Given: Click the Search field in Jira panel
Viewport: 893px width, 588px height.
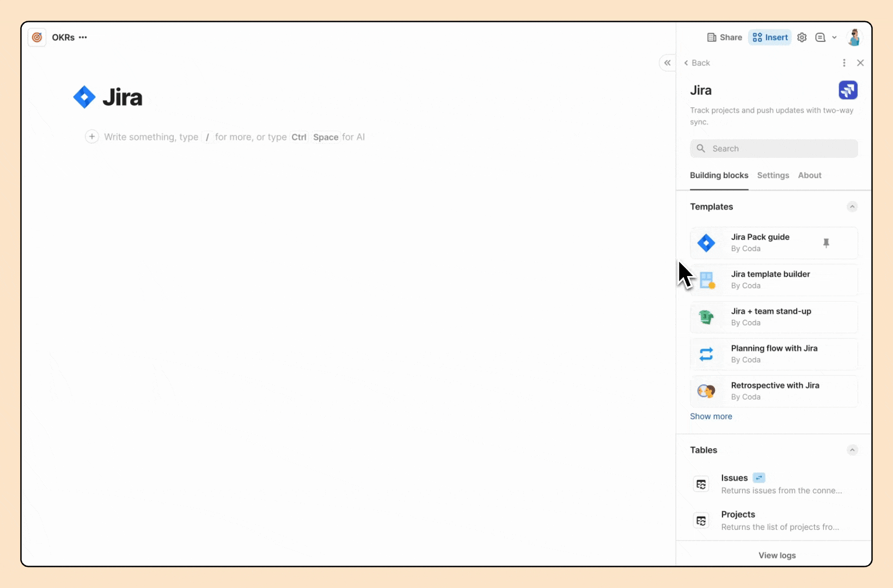Looking at the screenshot, I should pyautogui.click(x=774, y=149).
